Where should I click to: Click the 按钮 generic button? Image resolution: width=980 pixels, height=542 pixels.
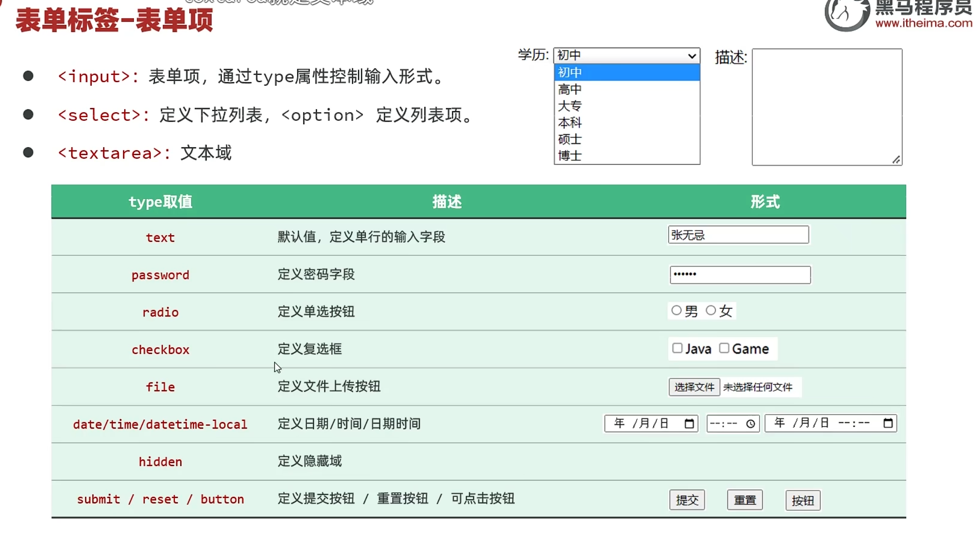[x=803, y=500]
